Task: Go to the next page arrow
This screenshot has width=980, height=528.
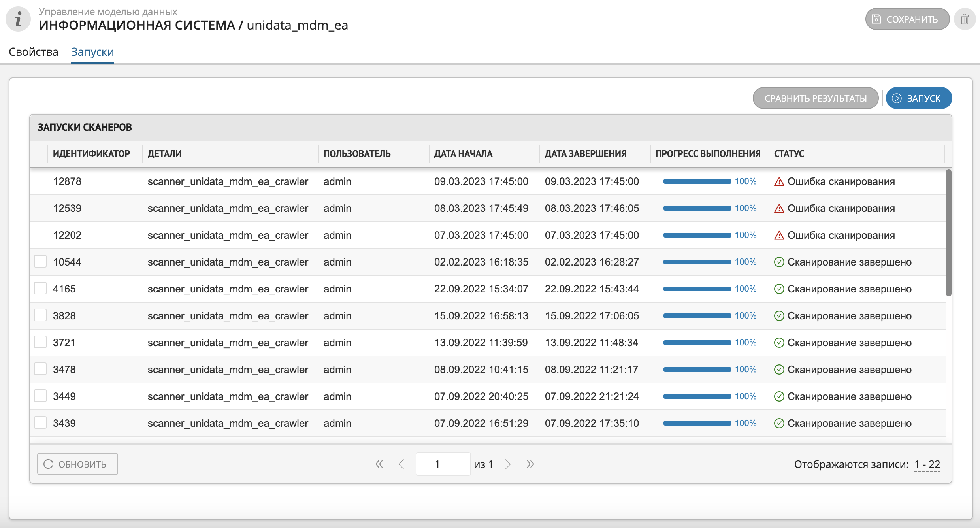Action: [508, 464]
